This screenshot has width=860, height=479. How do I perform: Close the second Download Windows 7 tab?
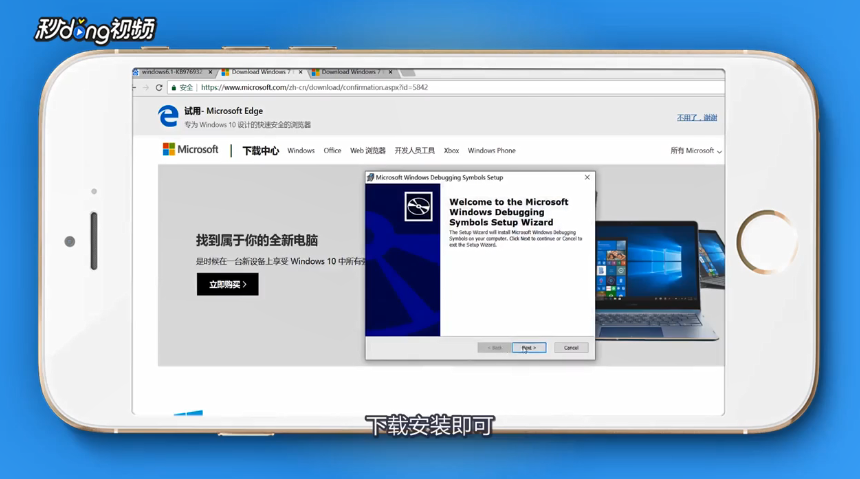[x=301, y=72]
